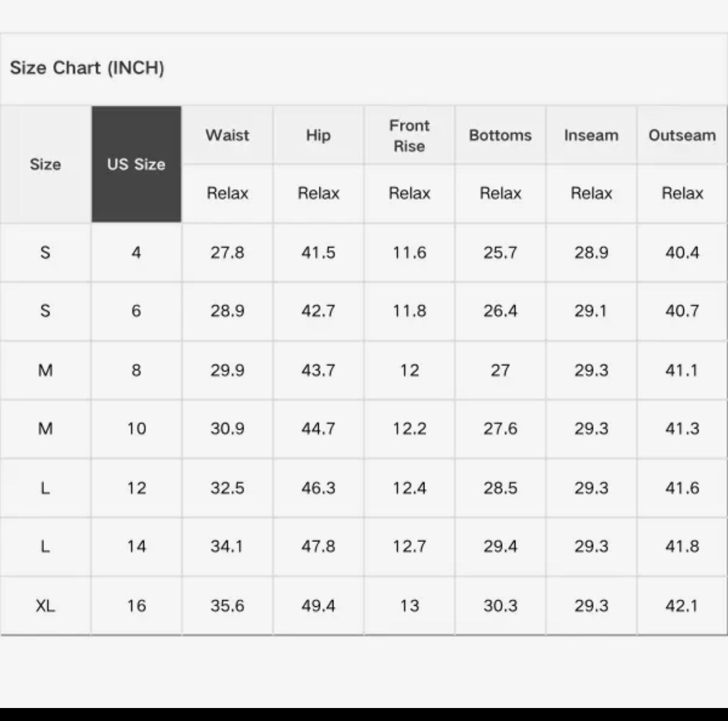Select the Bottoms column header
Screen dimensions: 728x721
500,136
